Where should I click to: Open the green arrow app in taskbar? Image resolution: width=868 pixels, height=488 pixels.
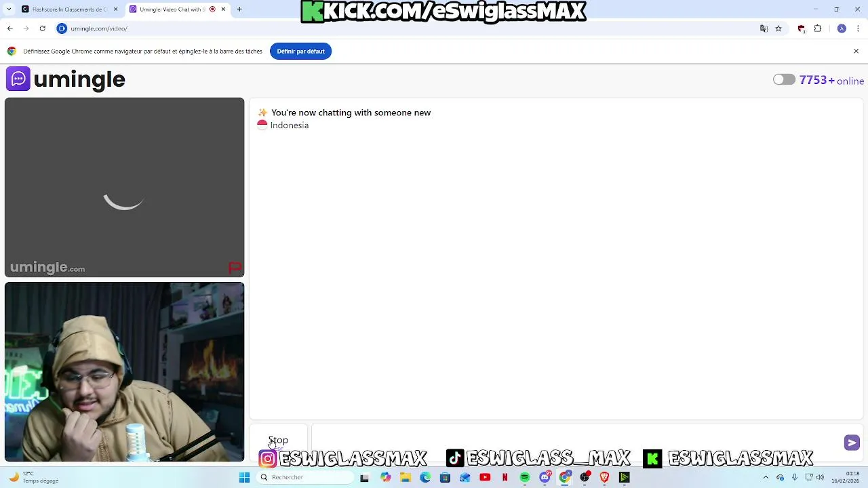tap(625, 477)
